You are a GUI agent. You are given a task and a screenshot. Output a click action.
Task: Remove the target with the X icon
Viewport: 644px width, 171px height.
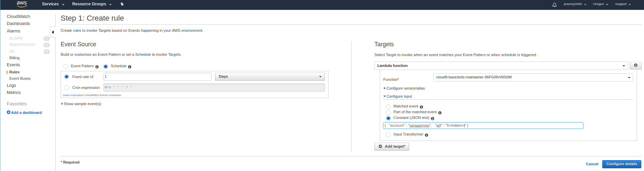[636, 66]
